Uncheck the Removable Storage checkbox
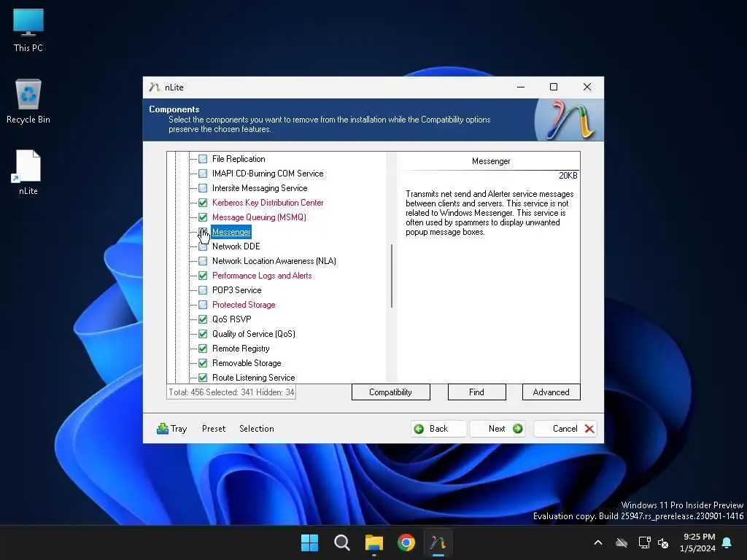This screenshot has height=560, width=747. coord(203,363)
